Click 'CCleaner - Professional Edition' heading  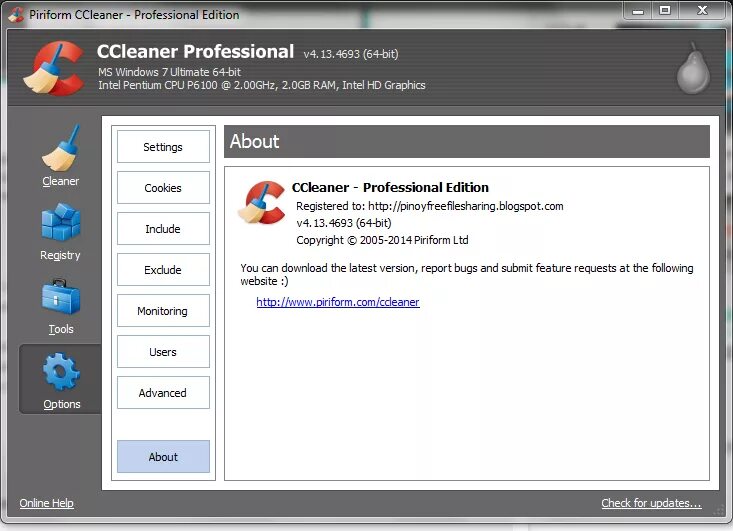point(390,187)
